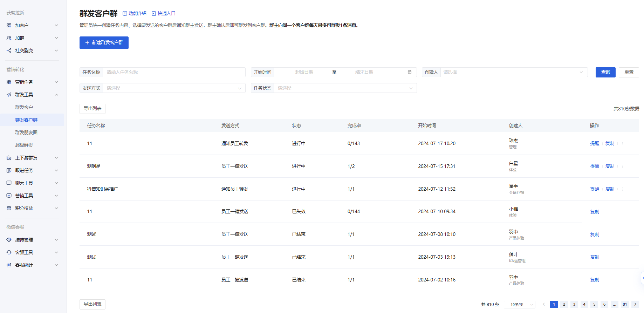644x313 pixels.
Task: Open 群发朋友圈 submenu item
Action: pyautogui.click(x=26, y=132)
